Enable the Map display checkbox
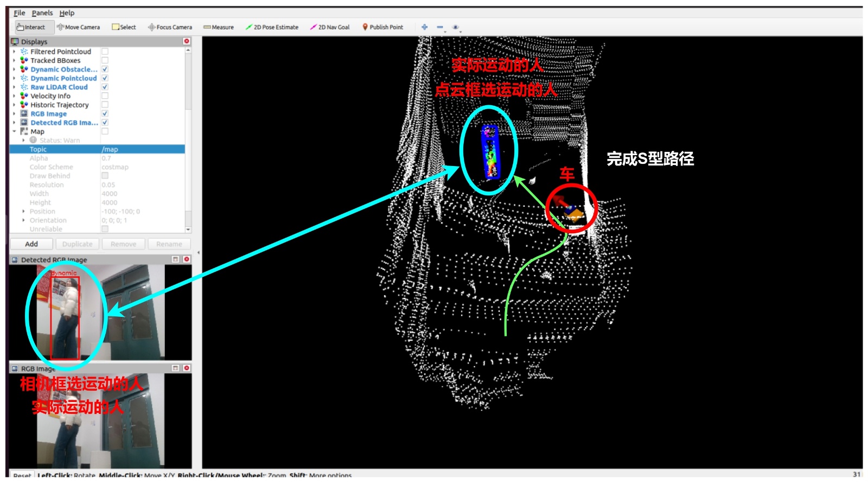868x484 pixels. tap(105, 131)
